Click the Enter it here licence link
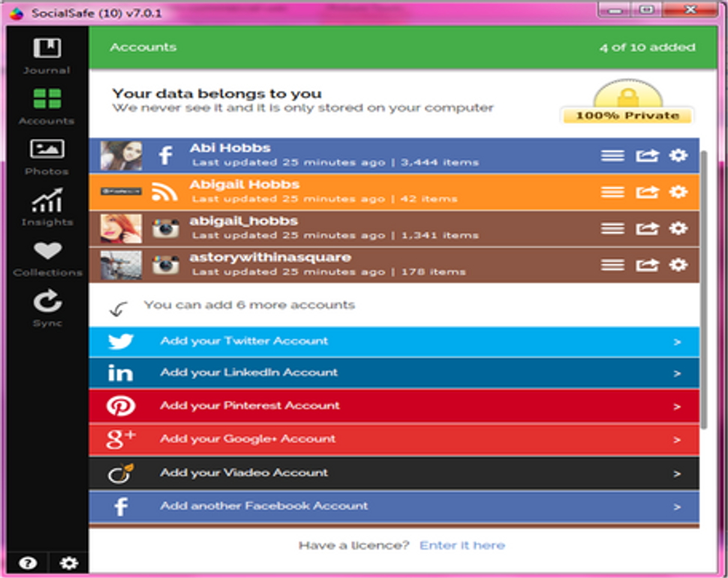 tap(462, 546)
